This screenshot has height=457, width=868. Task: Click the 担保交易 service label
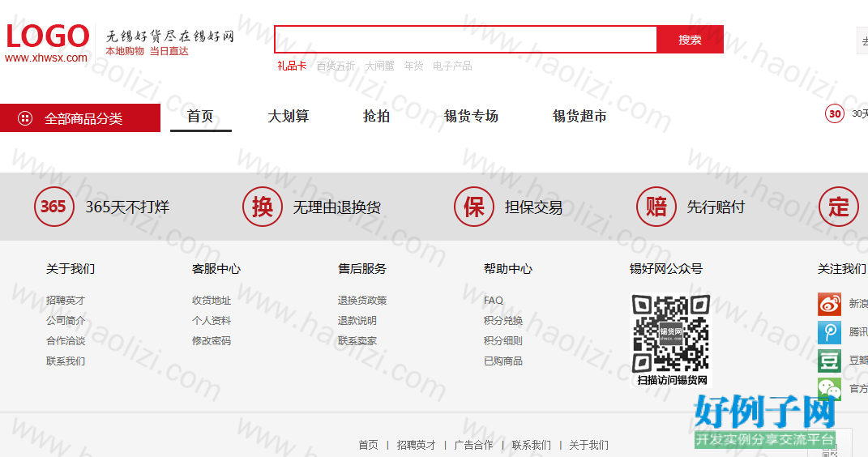click(533, 207)
